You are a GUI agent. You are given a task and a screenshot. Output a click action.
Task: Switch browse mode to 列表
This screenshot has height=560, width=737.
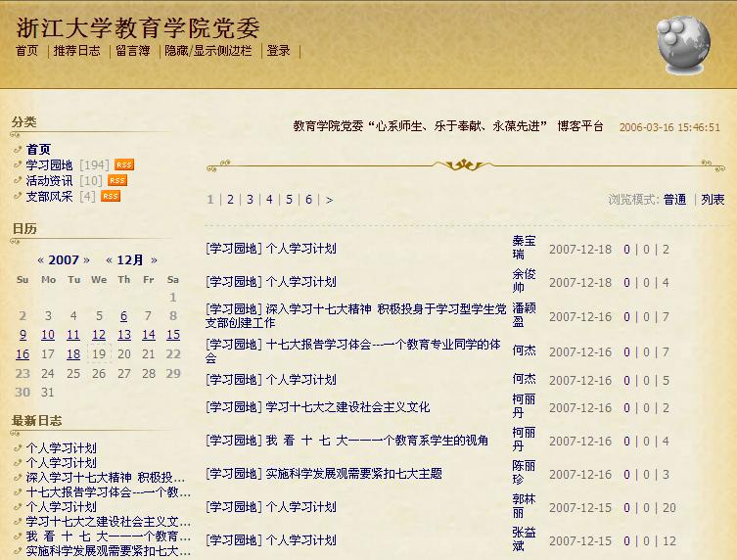click(713, 200)
